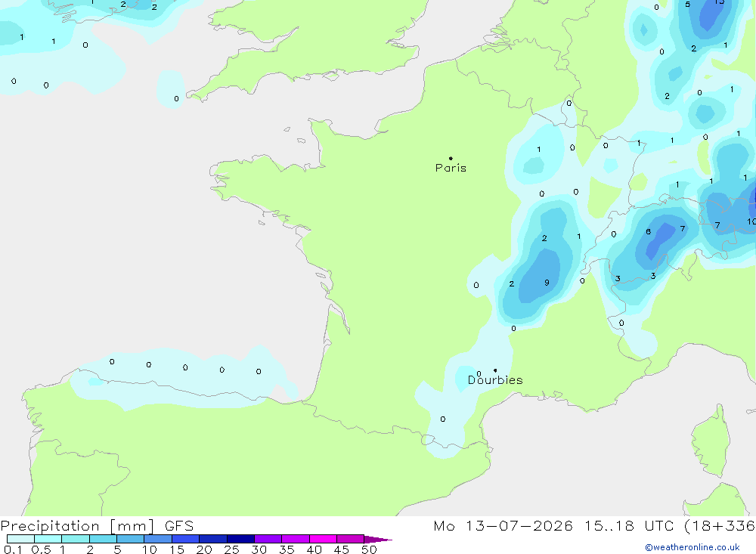Click the precipitation value 8 over Switzerland
The image size is (756, 554).
coord(649,231)
